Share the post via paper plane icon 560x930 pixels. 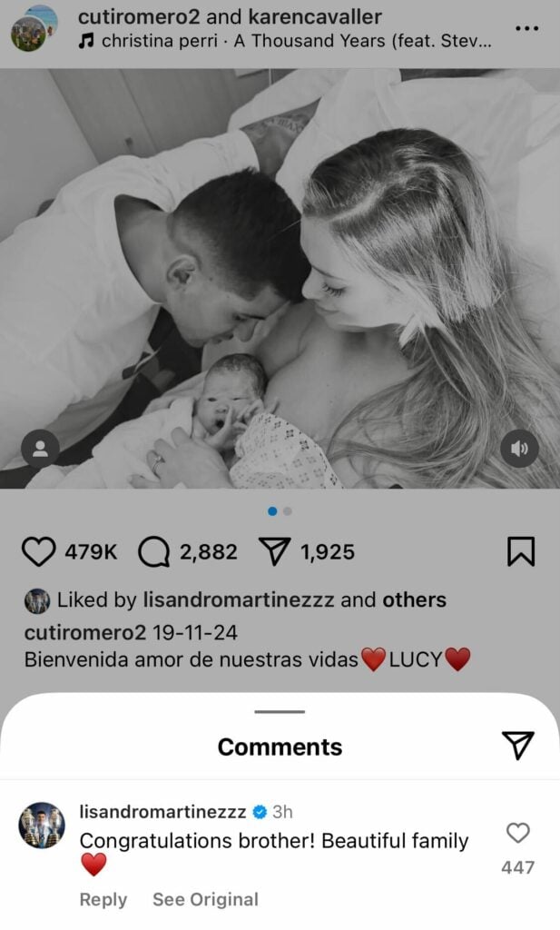click(x=275, y=551)
